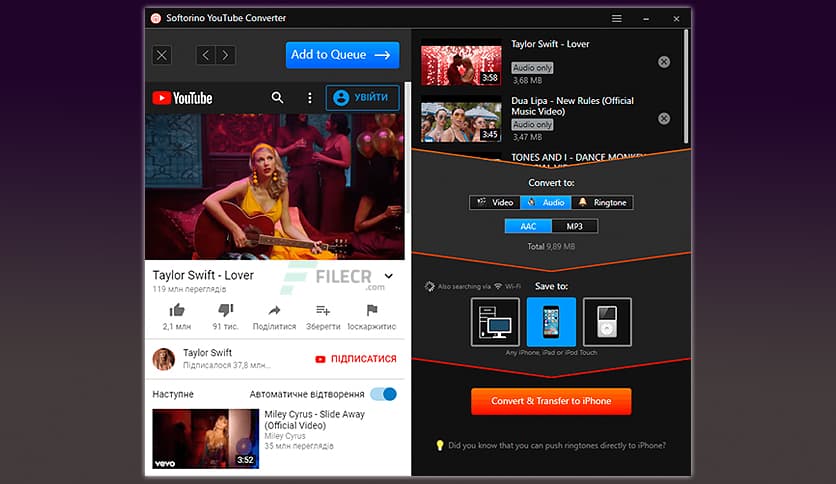The width and height of the screenshot is (836, 484).
Task: Click the Taylor Swift Lover video player
Action: click(275, 186)
